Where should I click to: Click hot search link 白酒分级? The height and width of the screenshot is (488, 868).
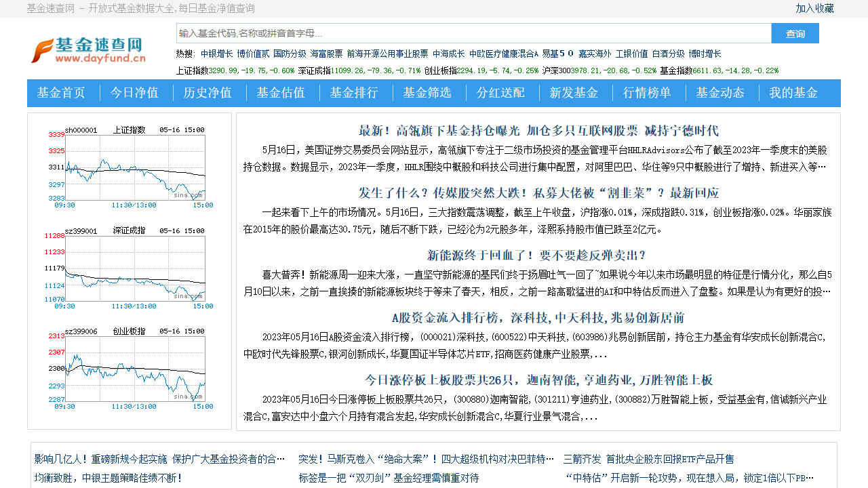pyautogui.click(x=668, y=54)
